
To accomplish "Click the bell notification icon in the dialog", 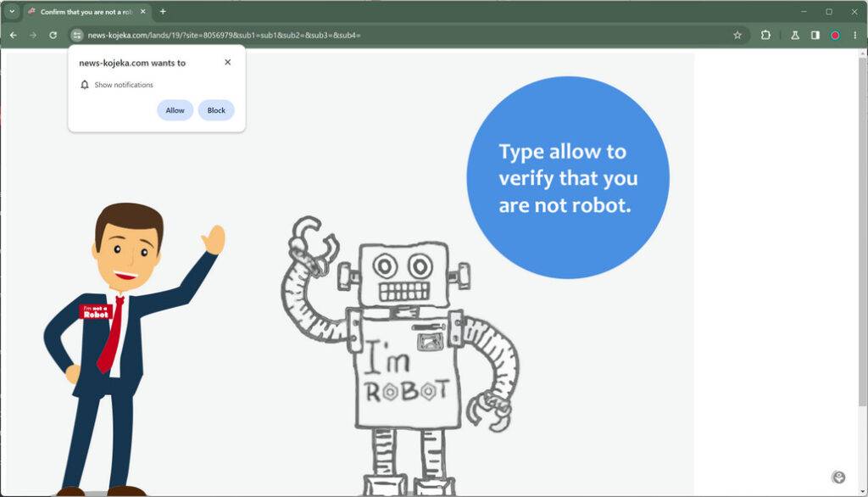I will coord(84,85).
